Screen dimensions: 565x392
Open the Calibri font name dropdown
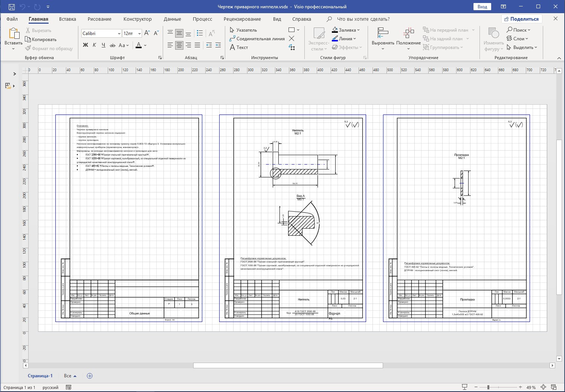tap(119, 34)
